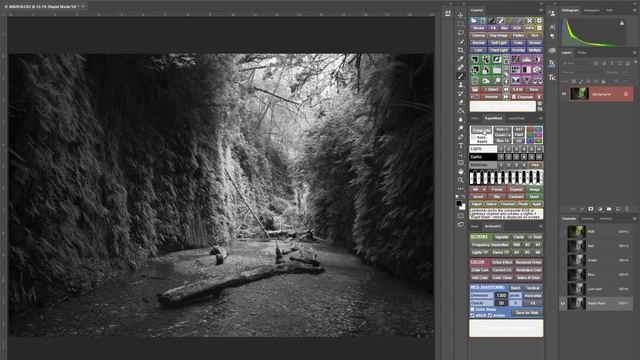This screenshot has height=360, width=640.
Task: Select the Zoom tool
Action: (x=460, y=180)
